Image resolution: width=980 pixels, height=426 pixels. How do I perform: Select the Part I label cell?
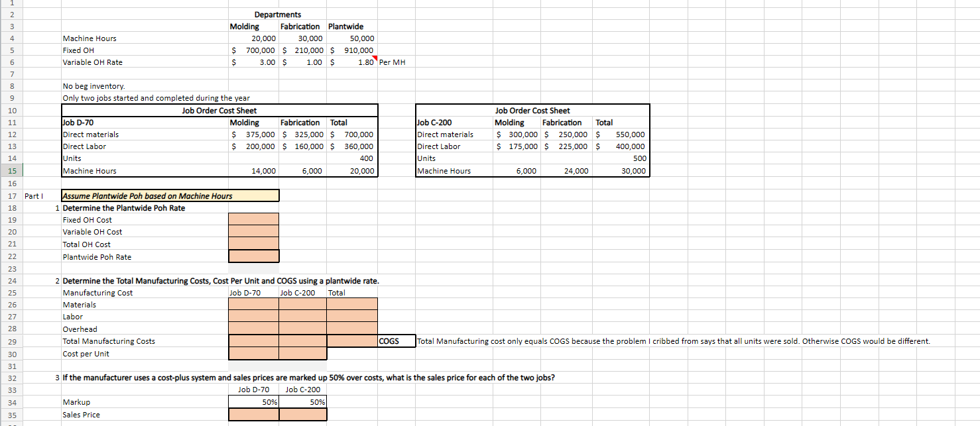tap(32, 195)
